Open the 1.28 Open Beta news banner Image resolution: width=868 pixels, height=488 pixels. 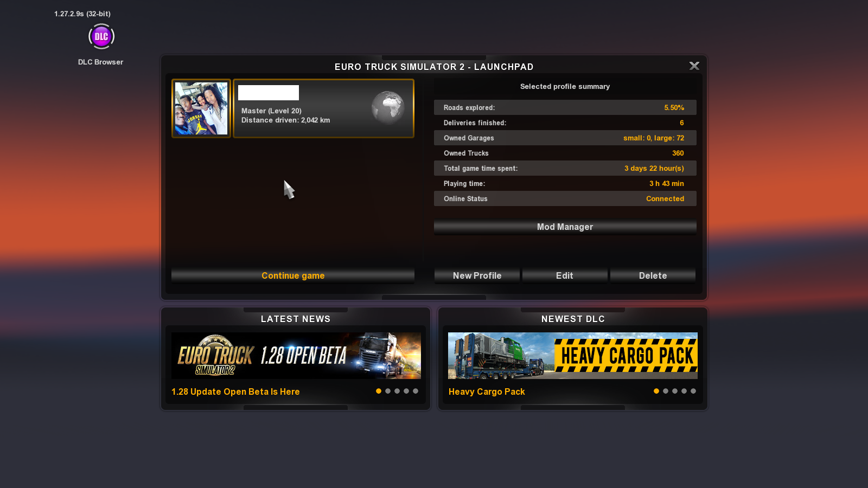point(296,356)
